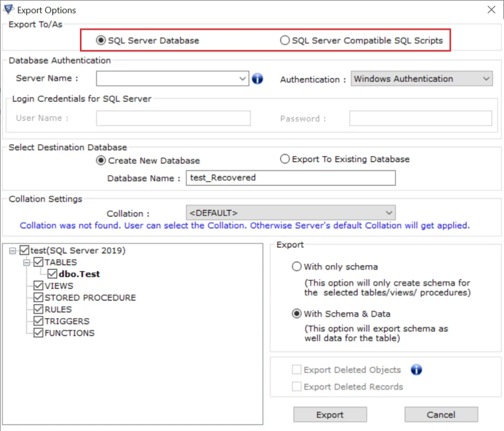This screenshot has height=431, width=504.
Task: Close the Export Options dialog
Action: tap(491, 10)
